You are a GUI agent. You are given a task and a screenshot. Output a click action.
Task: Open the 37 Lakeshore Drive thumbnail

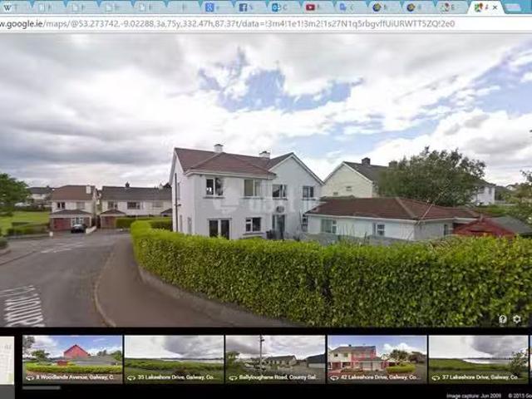478,359
